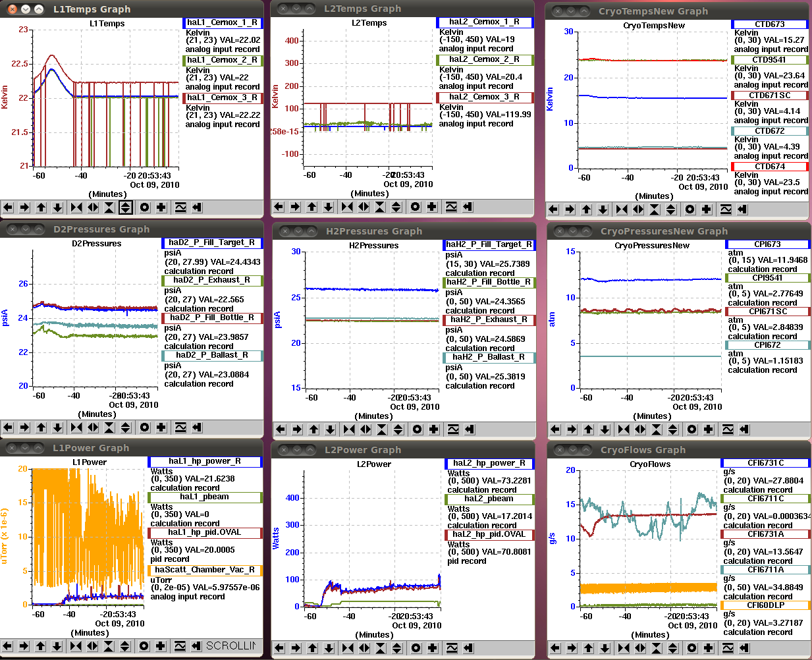The height and width of the screenshot is (660, 812).
Task: Click auto-scale circle icon in L1Temps Graph
Action: click(x=144, y=207)
